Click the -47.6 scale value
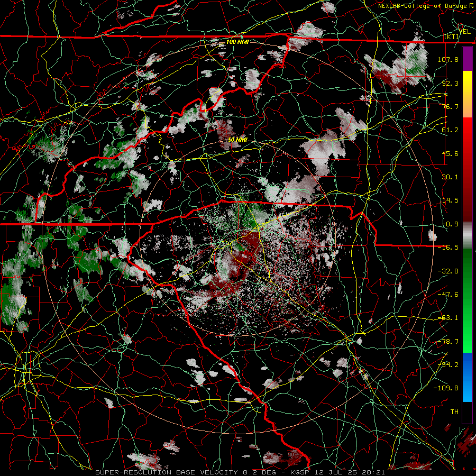The image size is (476, 476). pos(448,294)
